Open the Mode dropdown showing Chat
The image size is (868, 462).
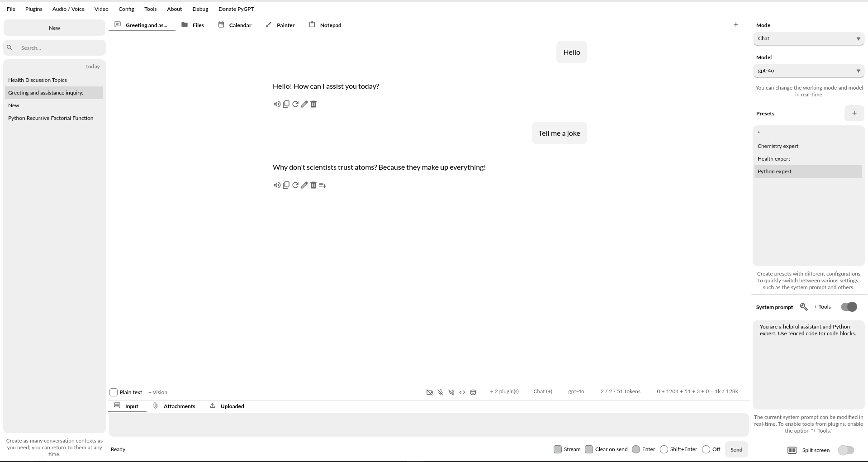tap(808, 39)
